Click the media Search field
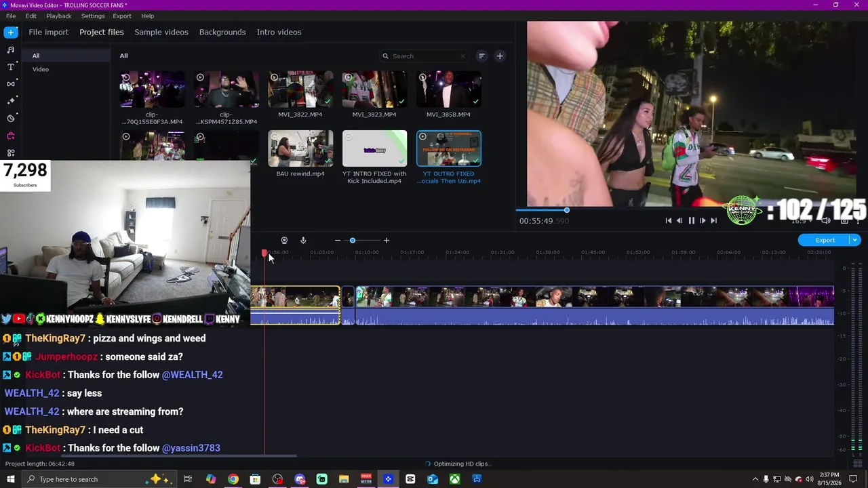This screenshot has width=868, height=488. (424, 56)
